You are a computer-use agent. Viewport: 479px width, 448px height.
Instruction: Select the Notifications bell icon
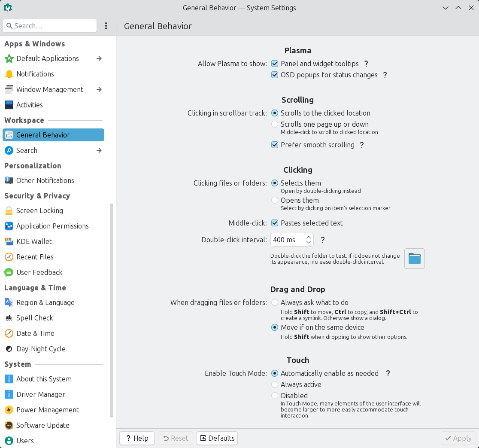[9, 74]
